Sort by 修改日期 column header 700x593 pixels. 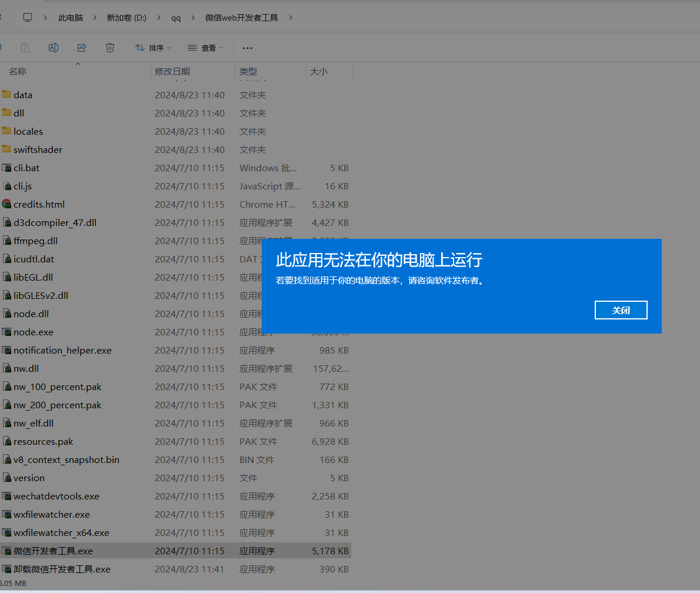(172, 71)
